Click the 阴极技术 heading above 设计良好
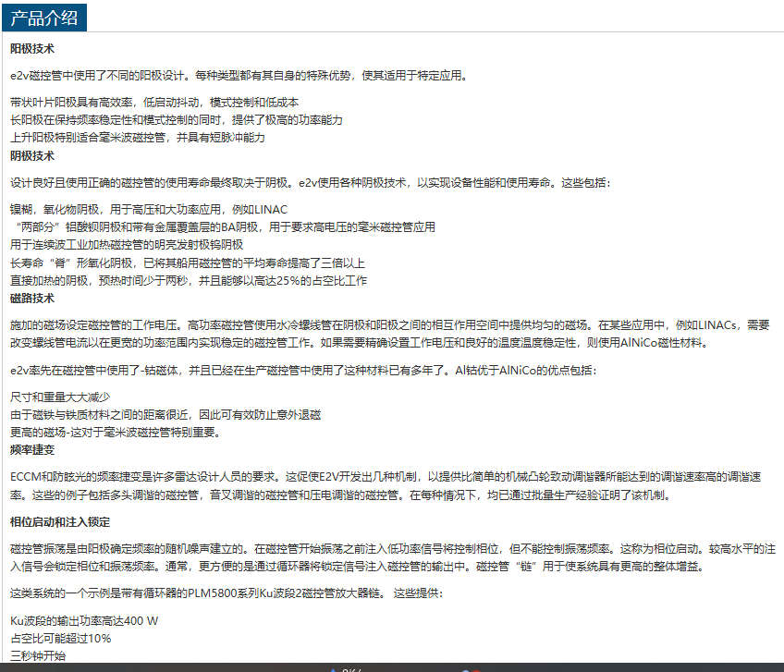 (x=32, y=155)
